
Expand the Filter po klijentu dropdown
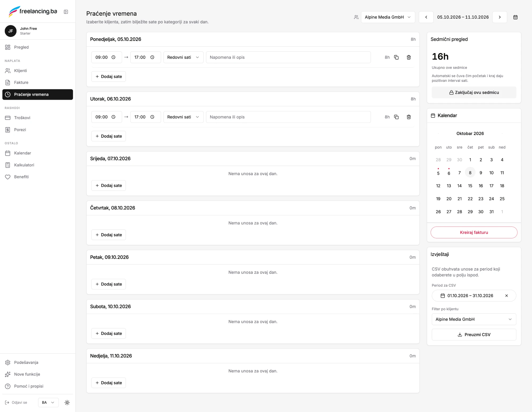(474, 319)
